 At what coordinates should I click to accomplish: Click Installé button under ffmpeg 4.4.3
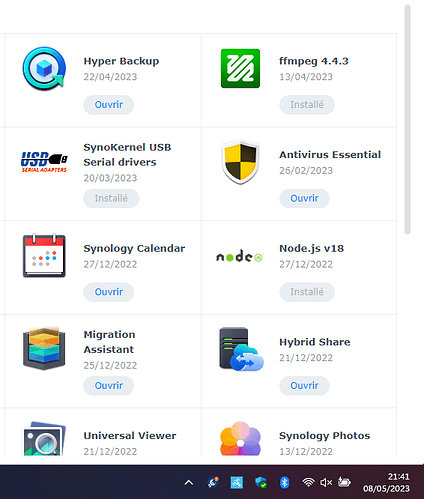[307, 105]
